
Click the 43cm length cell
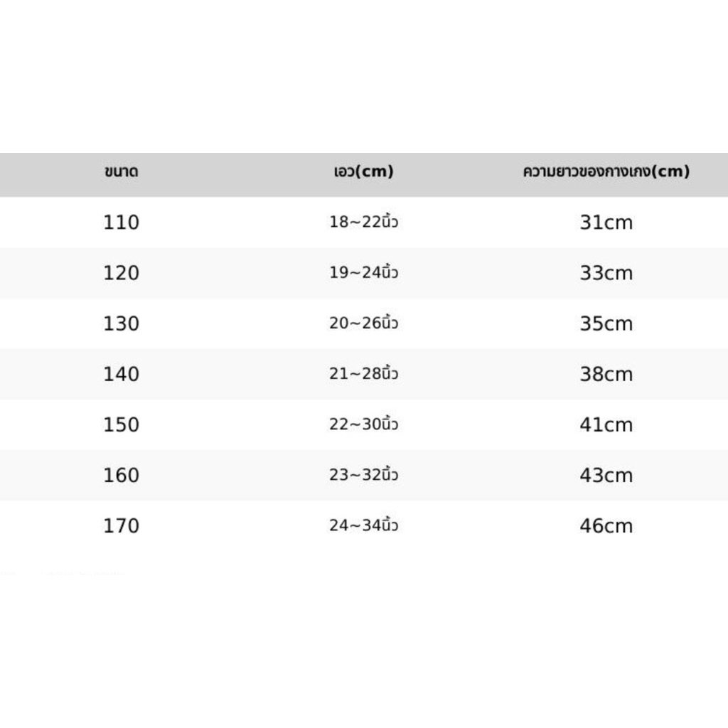click(606, 476)
